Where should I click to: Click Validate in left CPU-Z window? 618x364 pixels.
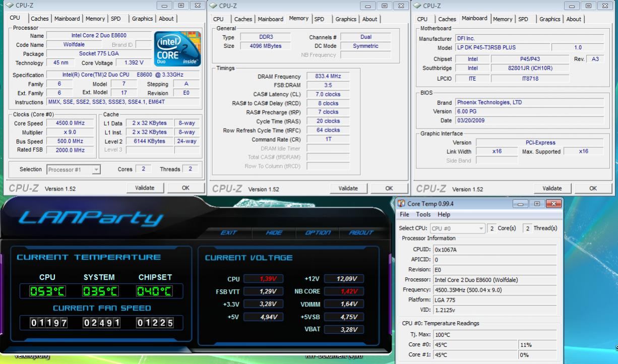145,188
